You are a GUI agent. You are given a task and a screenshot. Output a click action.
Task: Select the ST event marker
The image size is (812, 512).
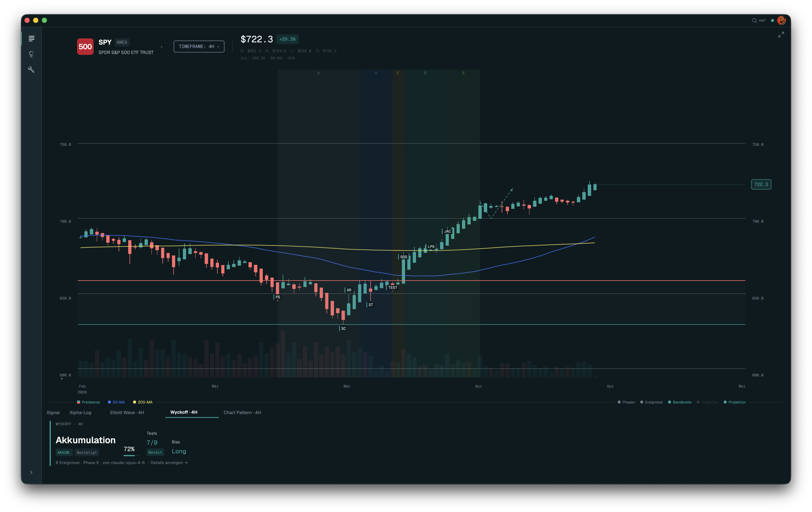[371, 305]
